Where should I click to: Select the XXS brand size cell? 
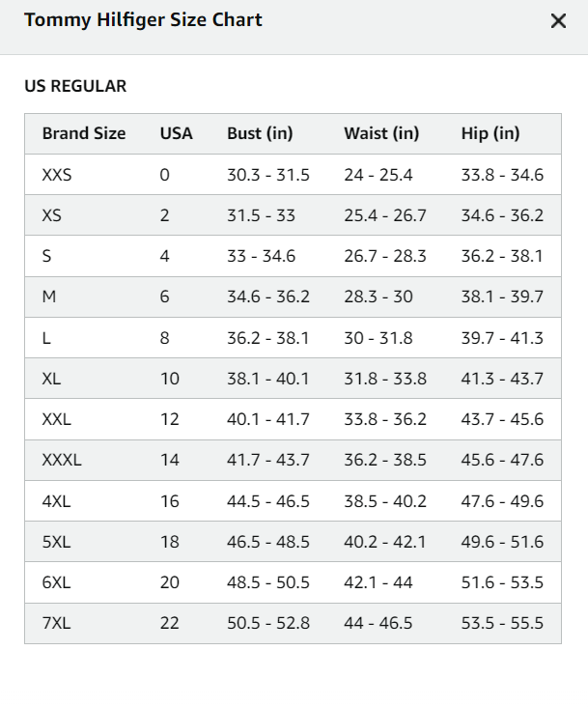coord(57,175)
